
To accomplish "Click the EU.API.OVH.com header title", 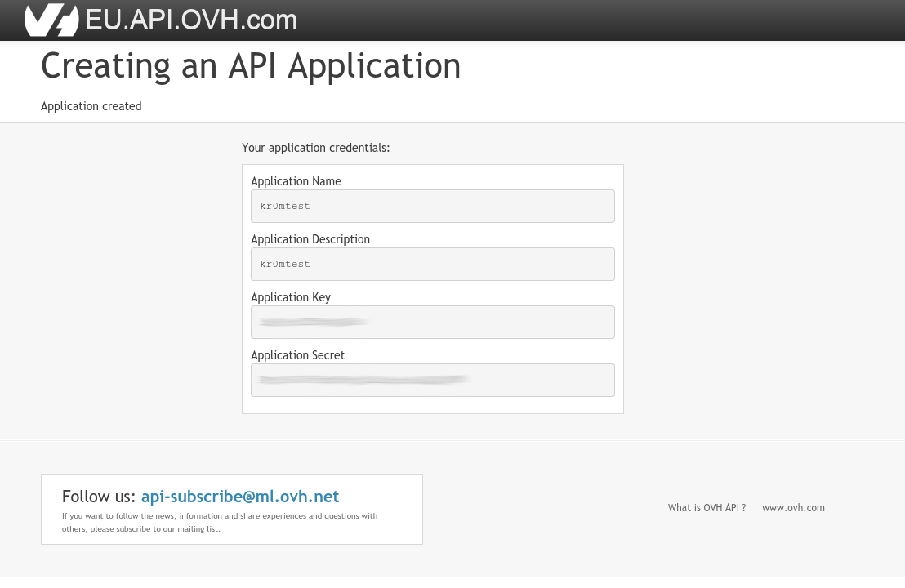I will 191,20.
